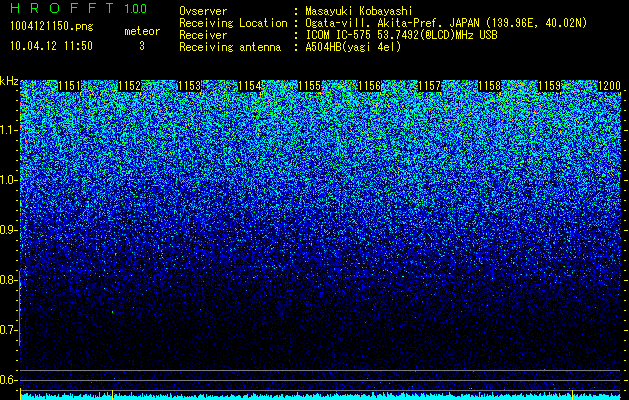Click the Receiving Location label
This screenshot has width=629, height=400.
233,23
